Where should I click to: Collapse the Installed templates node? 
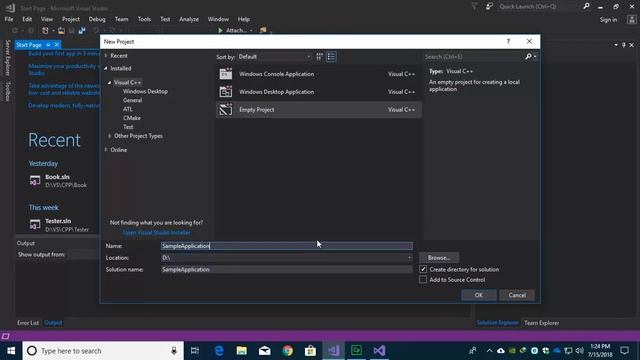coord(106,69)
